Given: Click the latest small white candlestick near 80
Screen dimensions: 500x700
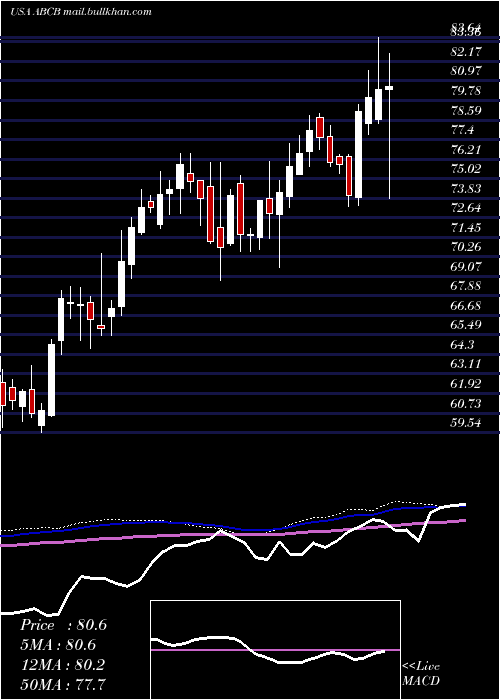Looking at the screenshot, I should 389,88.
